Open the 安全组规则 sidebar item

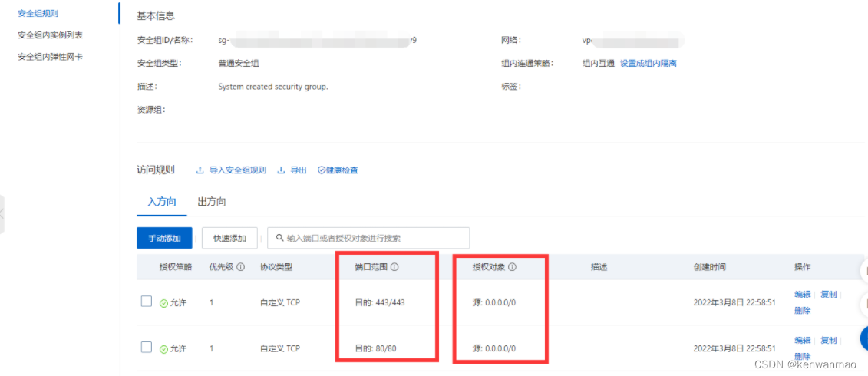pyautogui.click(x=38, y=13)
